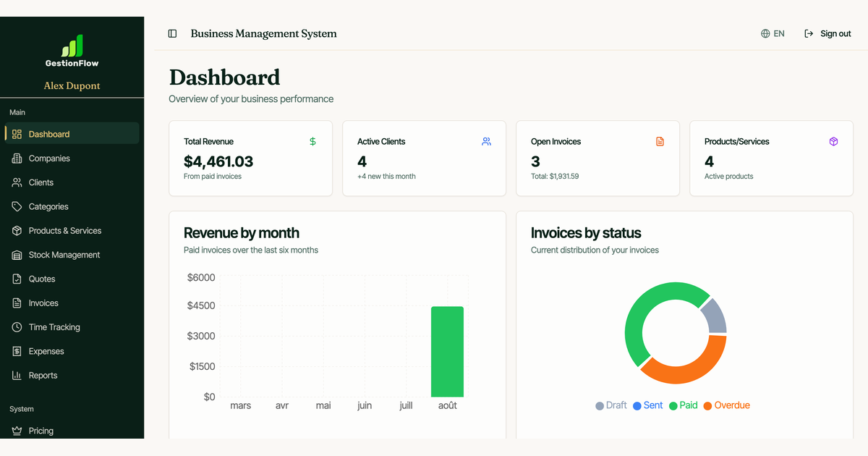The height and width of the screenshot is (456, 868).
Task: Open the Expenses page
Action: (72, 351)
